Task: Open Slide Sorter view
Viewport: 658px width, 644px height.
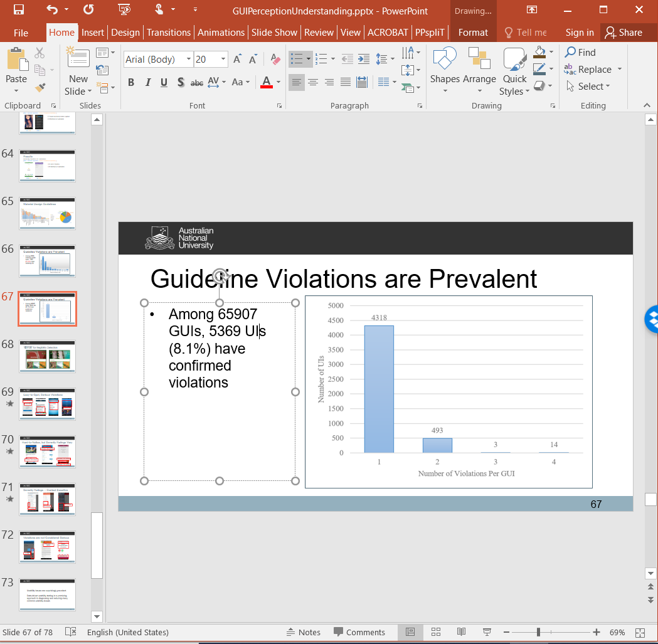Action: [x=436, y=632]
